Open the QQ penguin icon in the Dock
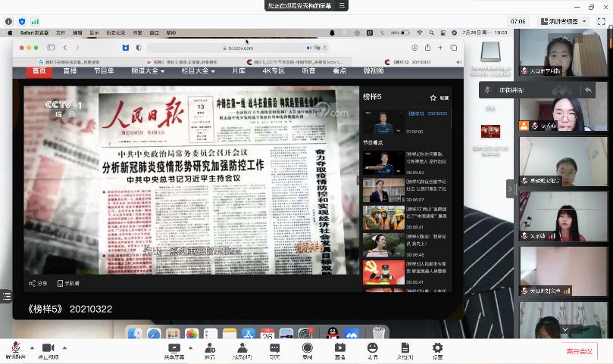 [x=333, y=333]
